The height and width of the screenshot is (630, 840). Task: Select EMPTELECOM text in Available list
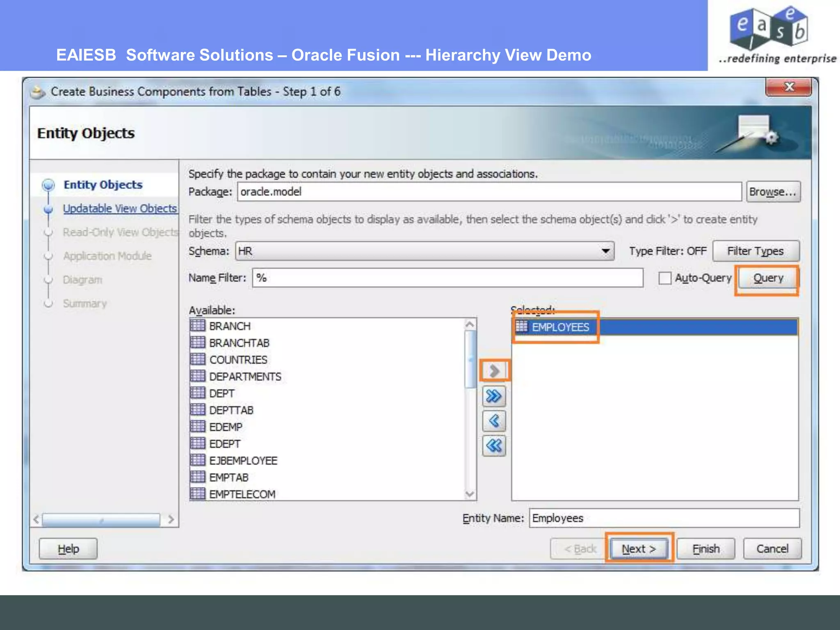[242, 494]
